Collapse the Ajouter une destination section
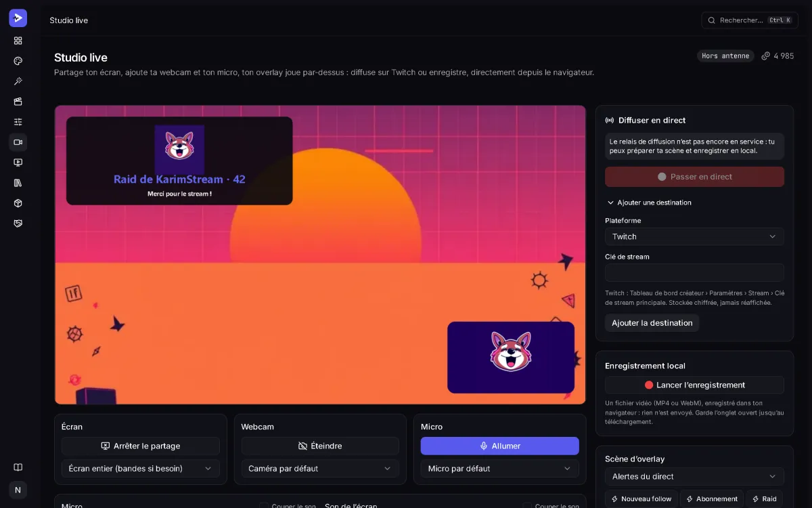Screen dimensions: 812x508 click(649, 203)
